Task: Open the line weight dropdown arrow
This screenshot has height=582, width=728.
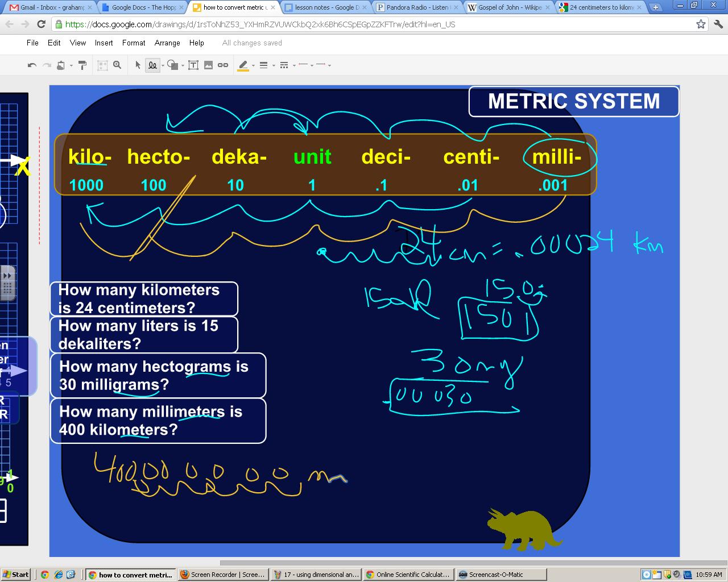Action: pyautogui.click(x=274, y=66)
